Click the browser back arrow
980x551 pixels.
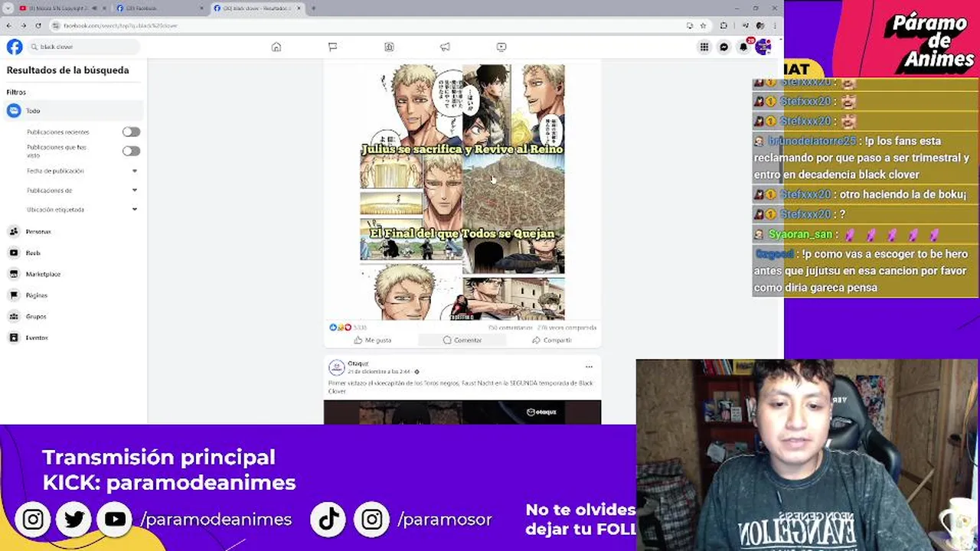(x=8, y=25)
